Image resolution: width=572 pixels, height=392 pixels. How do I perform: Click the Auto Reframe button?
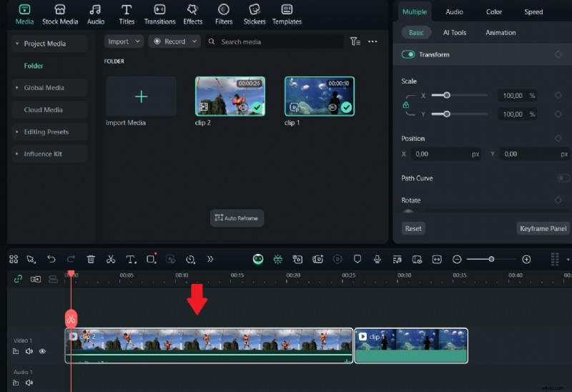pyautogui.click(x=237, y=218)
